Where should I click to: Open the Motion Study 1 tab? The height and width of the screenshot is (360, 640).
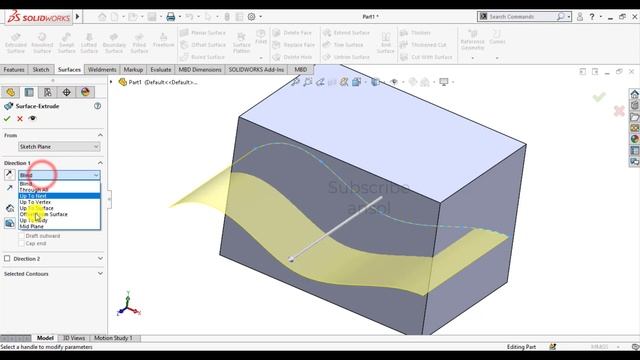[113, 338]
